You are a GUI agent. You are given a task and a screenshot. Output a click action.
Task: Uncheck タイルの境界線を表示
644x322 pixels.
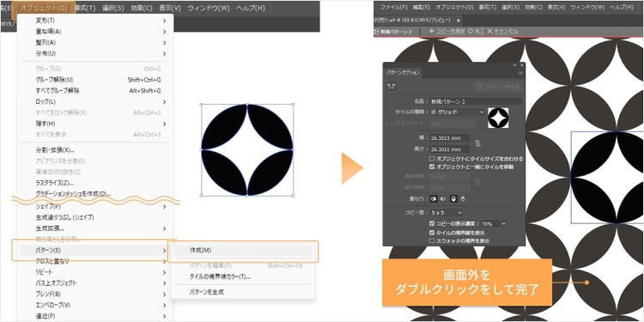[x=432, y=233]
